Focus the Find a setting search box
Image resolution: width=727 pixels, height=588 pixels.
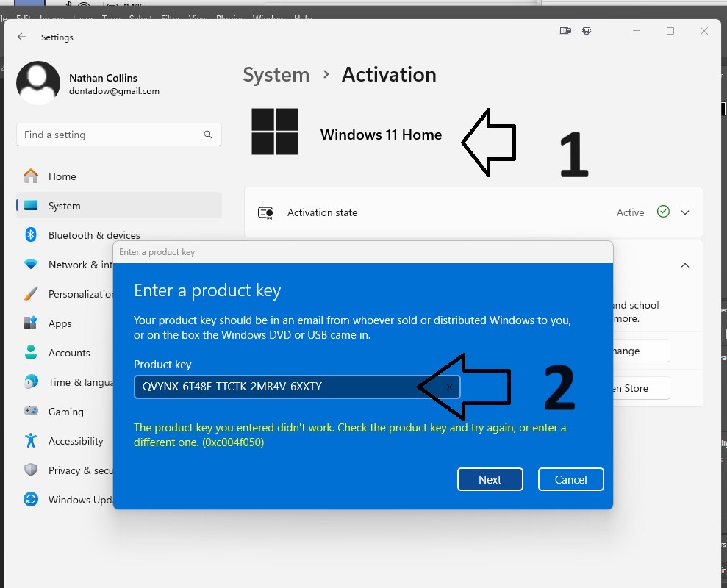click(118, 135)
